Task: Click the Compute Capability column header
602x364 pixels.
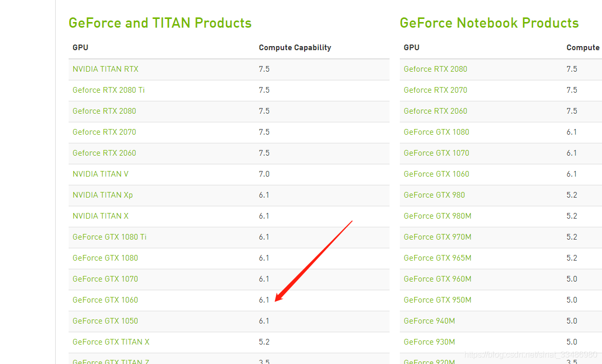Action: tap(295, 48)
